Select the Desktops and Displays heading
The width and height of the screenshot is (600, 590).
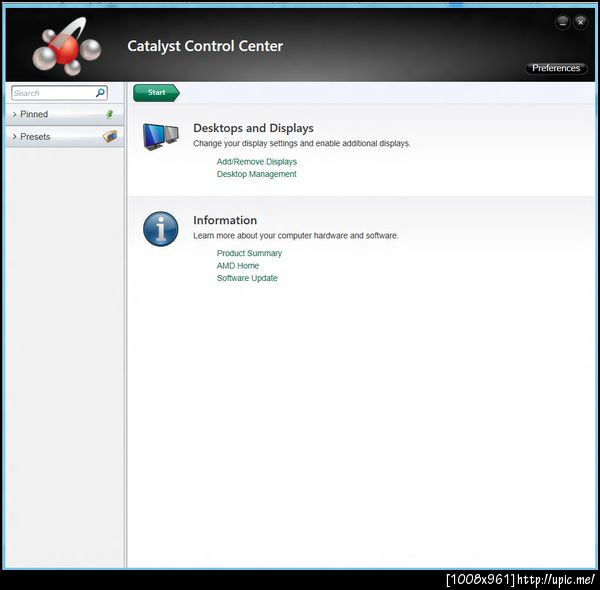(x=253, y=128)
